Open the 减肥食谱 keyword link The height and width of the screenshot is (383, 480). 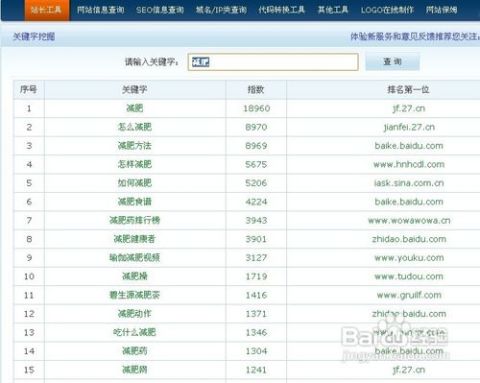click(135, 201)
